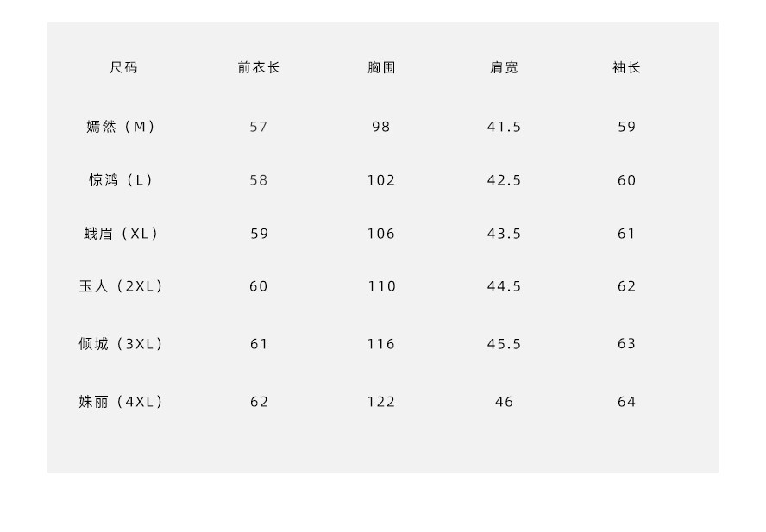
Task: Click the 蛾眉 (XL) size label
Action: click(122, 234)
